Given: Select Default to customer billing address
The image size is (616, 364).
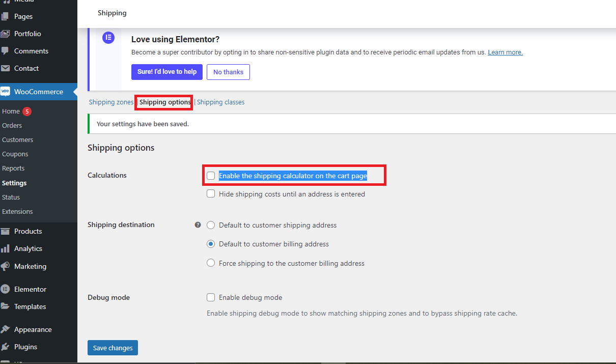Looking at the screenshot, I should click(x=211, y=244).
